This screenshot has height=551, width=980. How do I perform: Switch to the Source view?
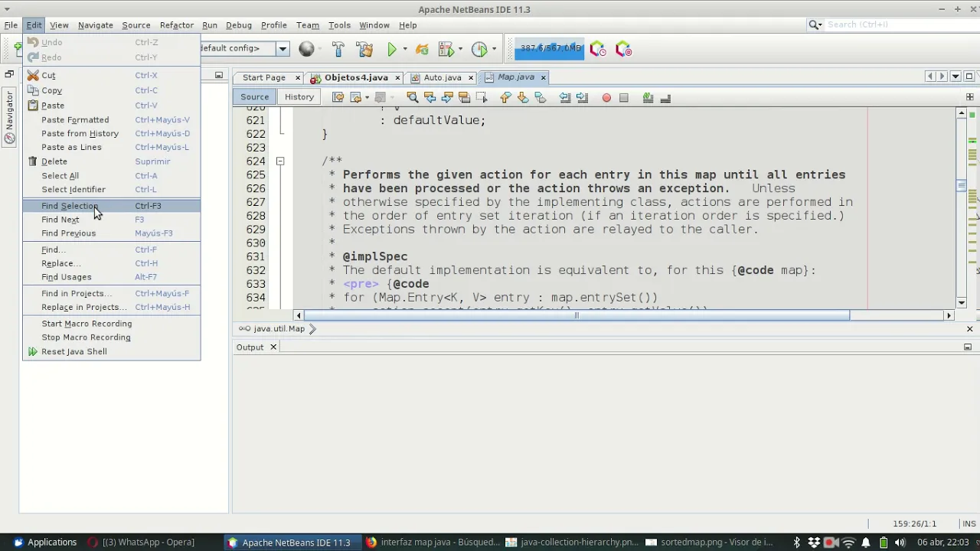pyautogui.click(x=254, y=97)
